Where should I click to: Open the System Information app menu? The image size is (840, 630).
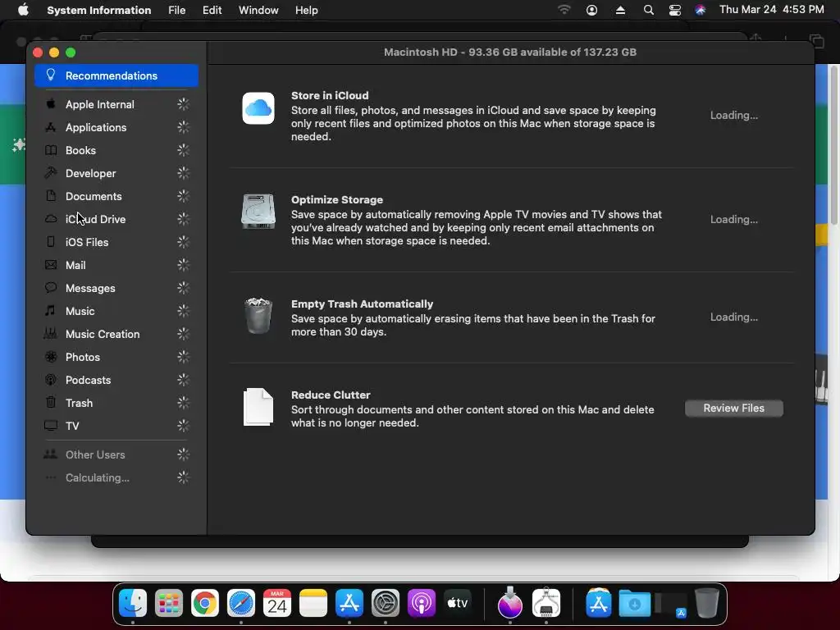tap(99, 10)
